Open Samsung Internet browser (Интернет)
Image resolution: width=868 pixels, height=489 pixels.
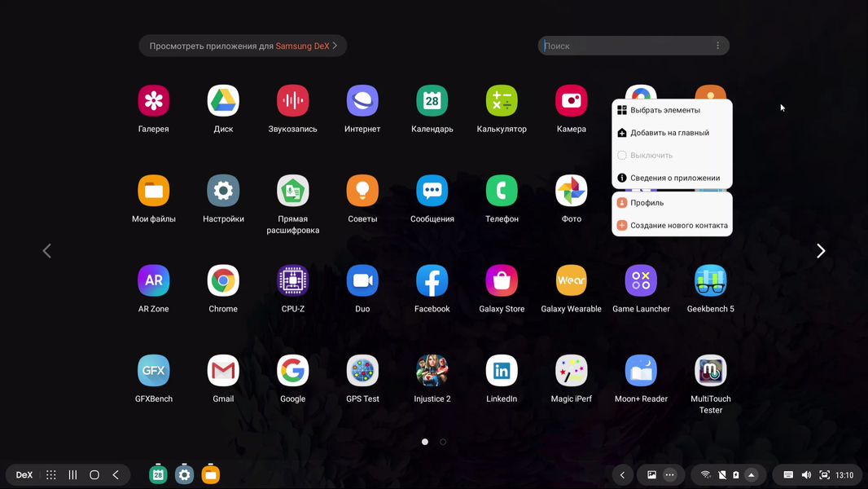pyautogui.click(x=362, y=101)
